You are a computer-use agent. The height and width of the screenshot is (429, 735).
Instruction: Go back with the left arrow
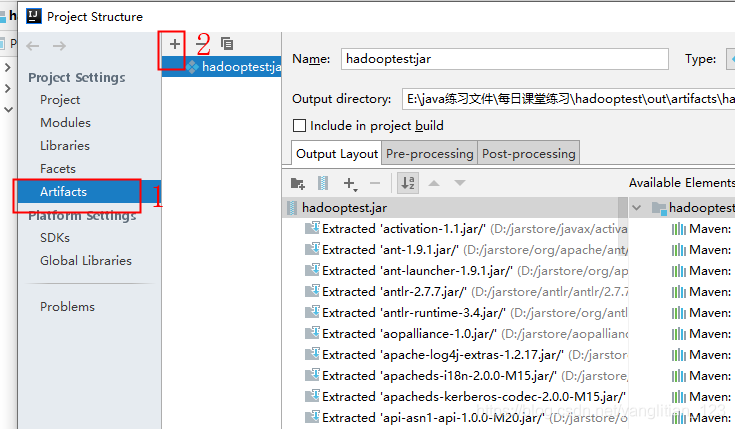[33, 46]
